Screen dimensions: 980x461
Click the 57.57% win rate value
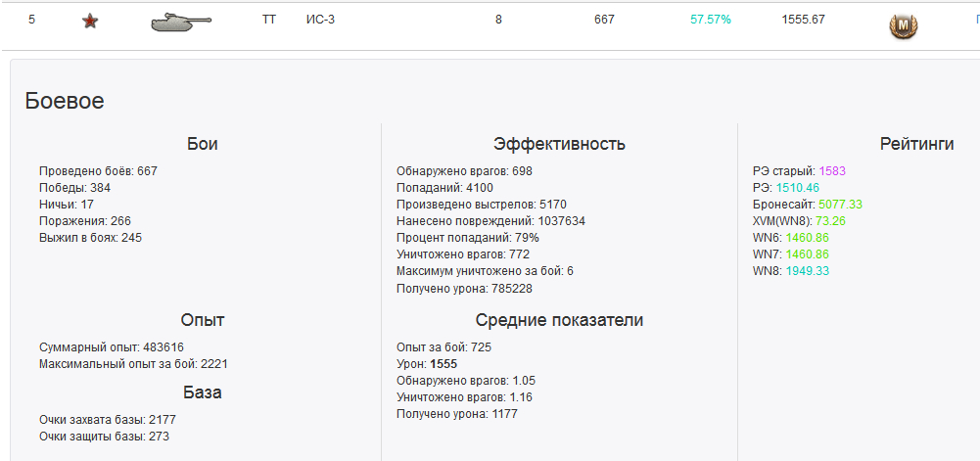tap(710, 20)
